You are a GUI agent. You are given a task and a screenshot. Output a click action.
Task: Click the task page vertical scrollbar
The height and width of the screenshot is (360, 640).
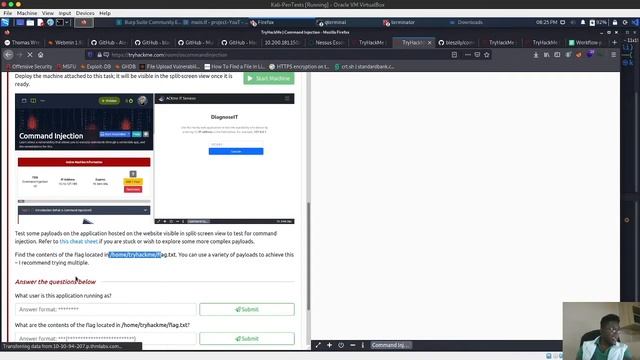click(x=309, y=256)
